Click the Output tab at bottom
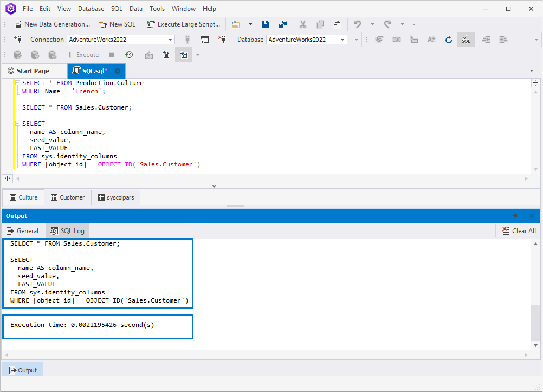543x392 pixels. (x=23, y=370)
